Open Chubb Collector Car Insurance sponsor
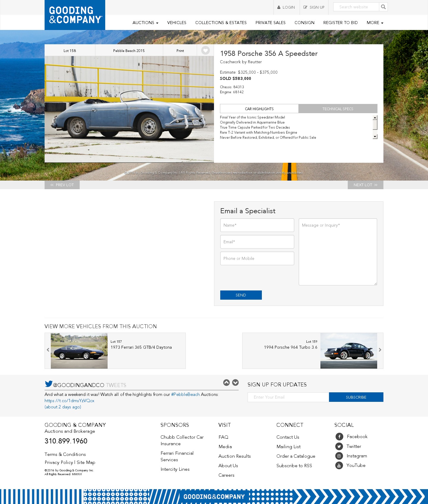Image resolution: width=428 pixels, height=504 pixels. point(182,440)
